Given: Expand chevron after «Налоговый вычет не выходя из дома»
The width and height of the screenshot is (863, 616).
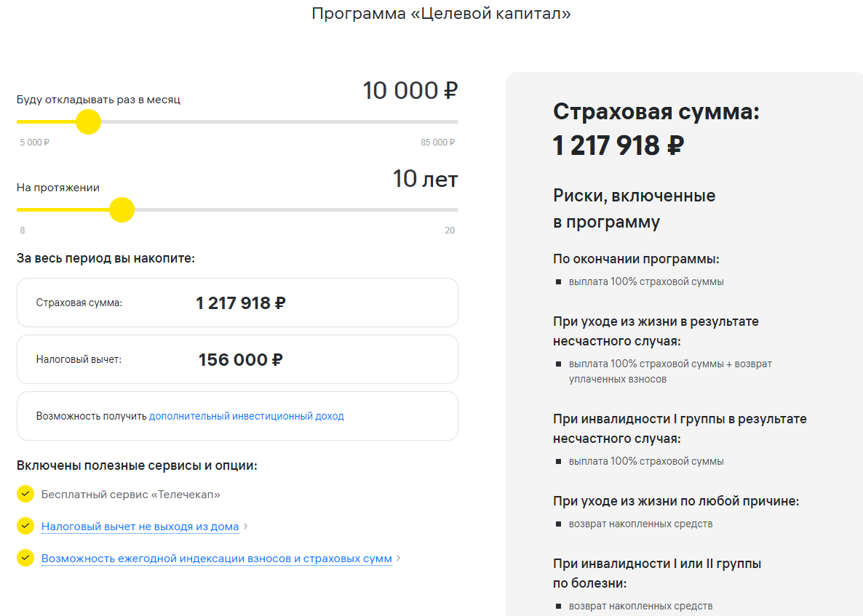Looking at the screenshot, I should 246,527.
